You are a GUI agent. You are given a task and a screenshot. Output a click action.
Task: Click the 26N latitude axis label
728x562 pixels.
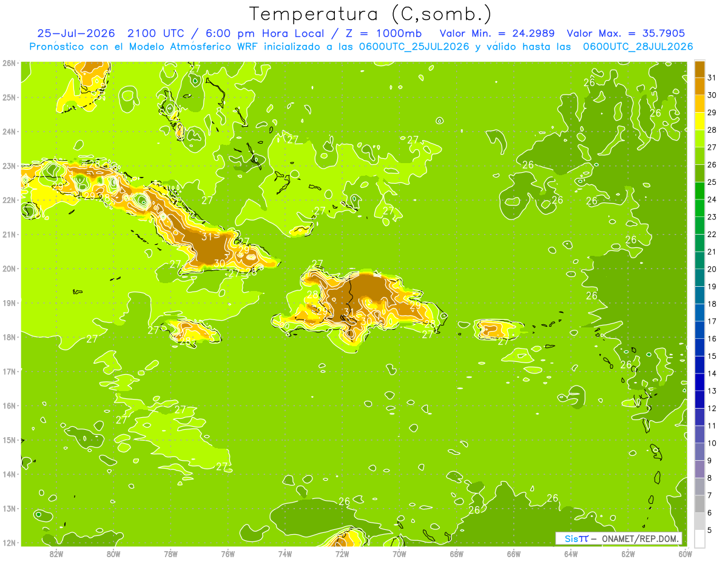tap(8, 63)
